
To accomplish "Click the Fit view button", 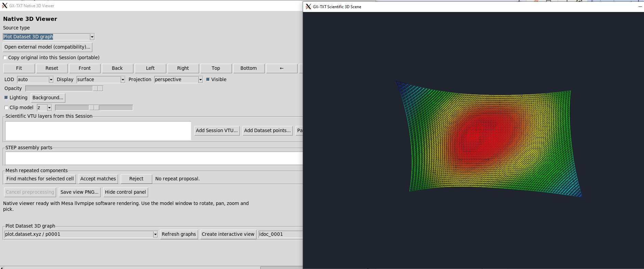I will tap(19, 68).
